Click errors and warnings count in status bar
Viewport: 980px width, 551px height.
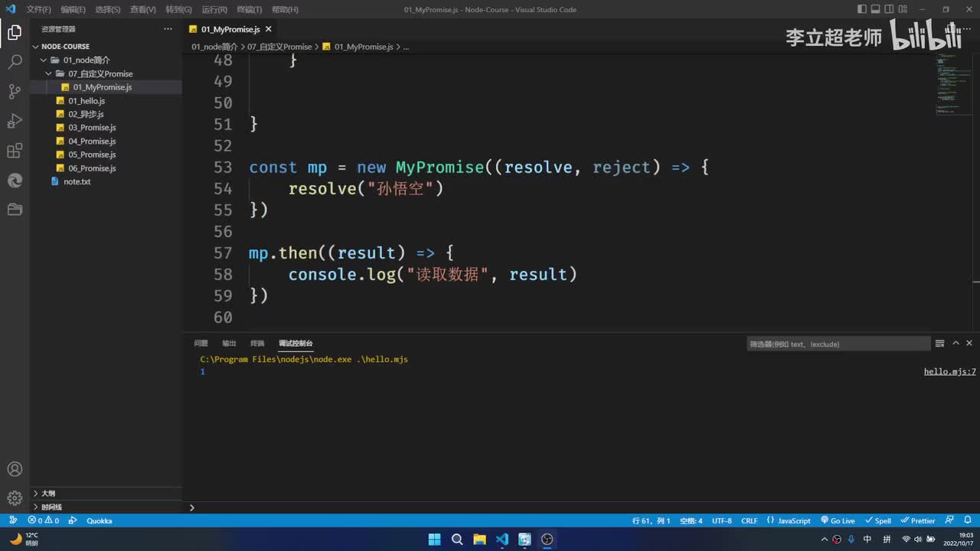click(44, 520)
